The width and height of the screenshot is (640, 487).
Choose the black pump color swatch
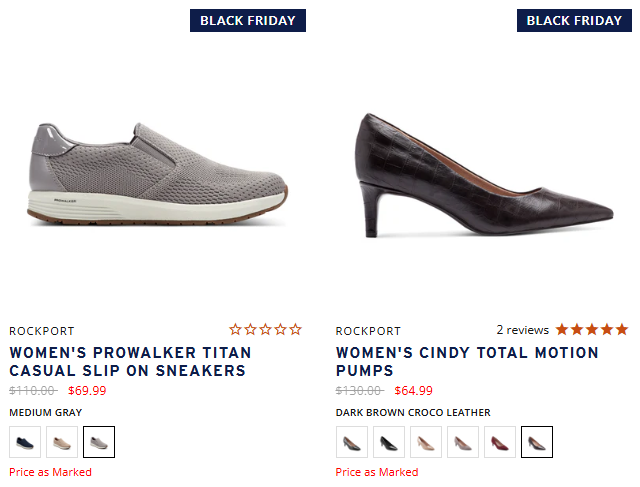click(389, 441)
